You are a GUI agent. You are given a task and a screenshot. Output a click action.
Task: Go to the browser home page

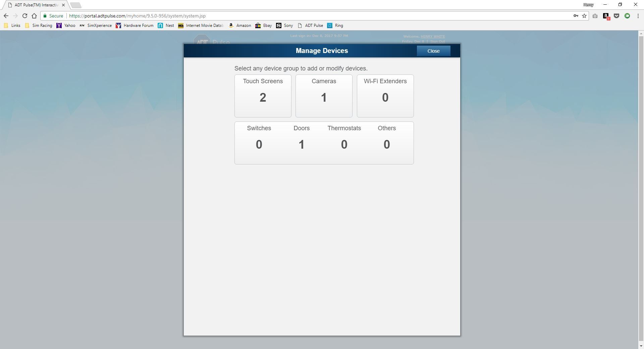tap(34, 15)
